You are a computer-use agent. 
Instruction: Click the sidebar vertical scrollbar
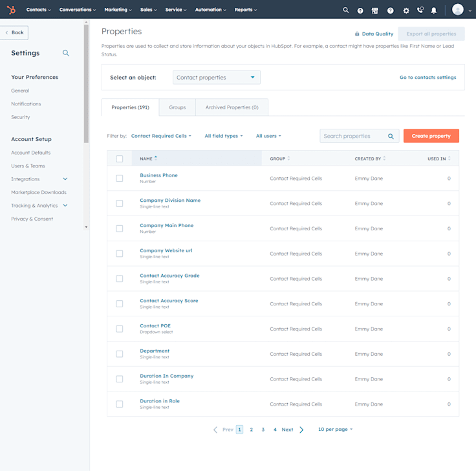(86, 83)
